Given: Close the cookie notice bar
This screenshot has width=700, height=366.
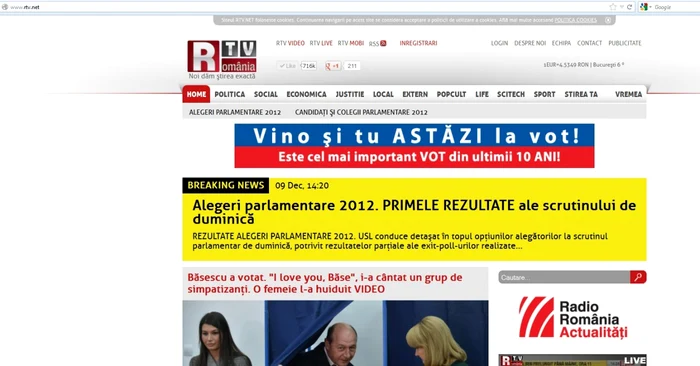Looking at the screenshot, I should (608, 20).
